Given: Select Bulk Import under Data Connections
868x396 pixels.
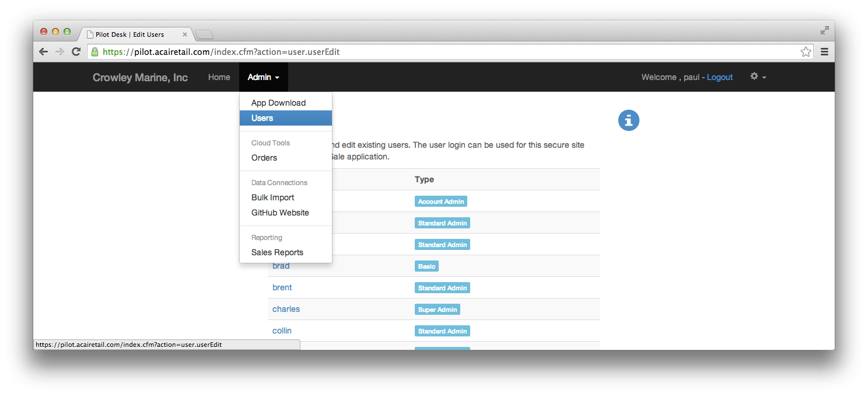Looking at the screenshot, I should point(272,197).
